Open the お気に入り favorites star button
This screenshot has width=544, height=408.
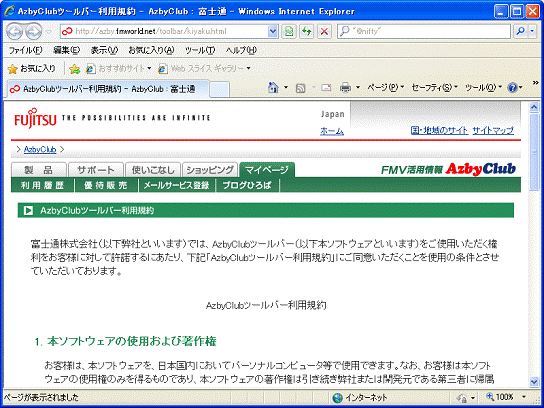[32, 69]
